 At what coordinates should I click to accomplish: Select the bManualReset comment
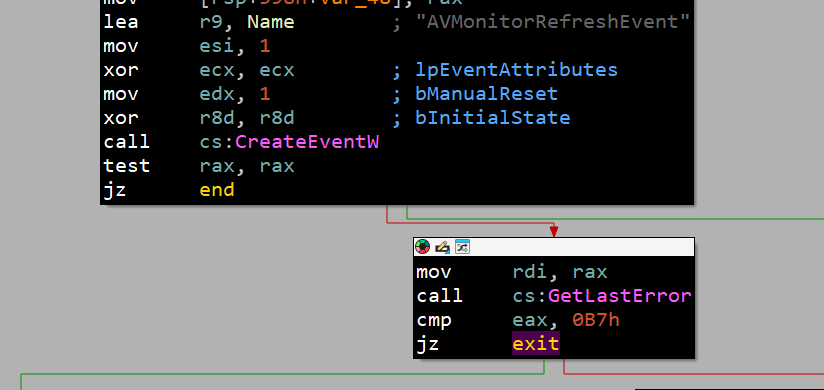pyautogui.click(x=487, y=94)
